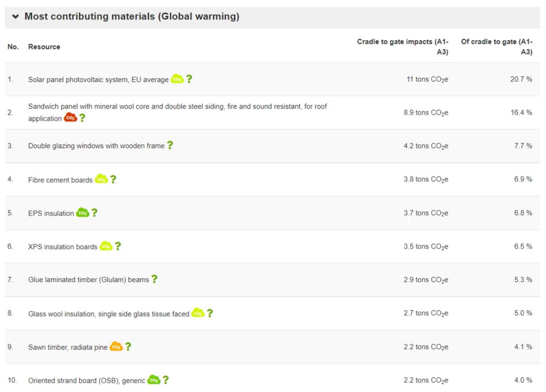Screen dimensions: 546x392
Task: Select the Double glazing windows with wooden frame text
Action: [x=96, y=146]
